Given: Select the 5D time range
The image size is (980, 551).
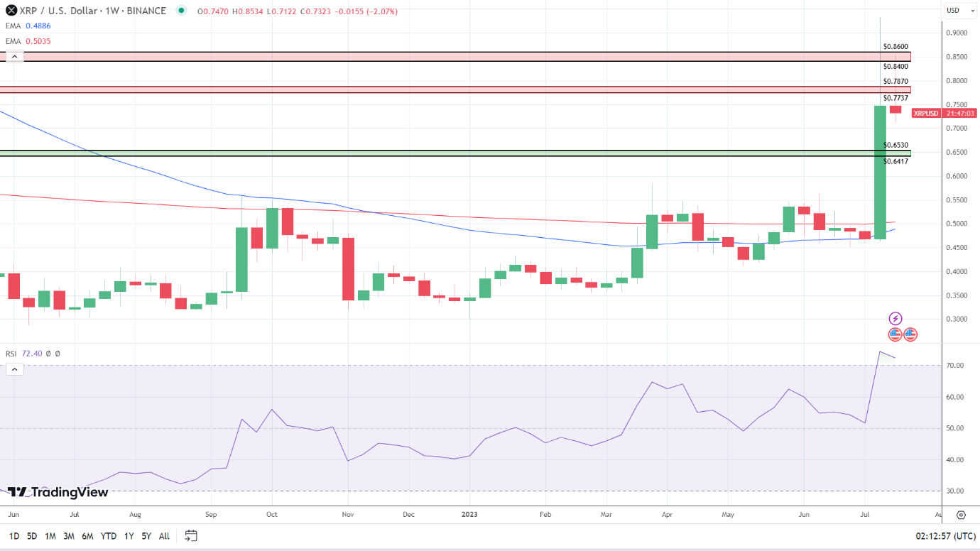Looking at the screenshot, I should tap(32, 536).
